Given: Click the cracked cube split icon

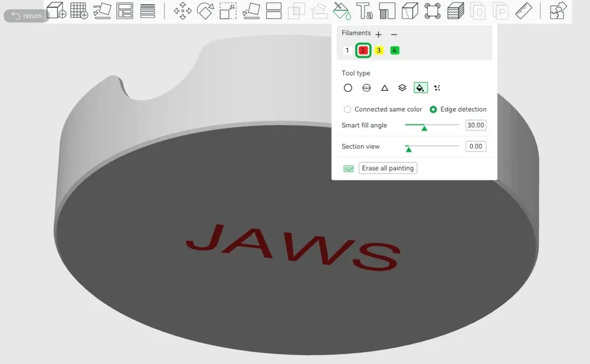Looking at the screenshot, I should tap(410, 11).
